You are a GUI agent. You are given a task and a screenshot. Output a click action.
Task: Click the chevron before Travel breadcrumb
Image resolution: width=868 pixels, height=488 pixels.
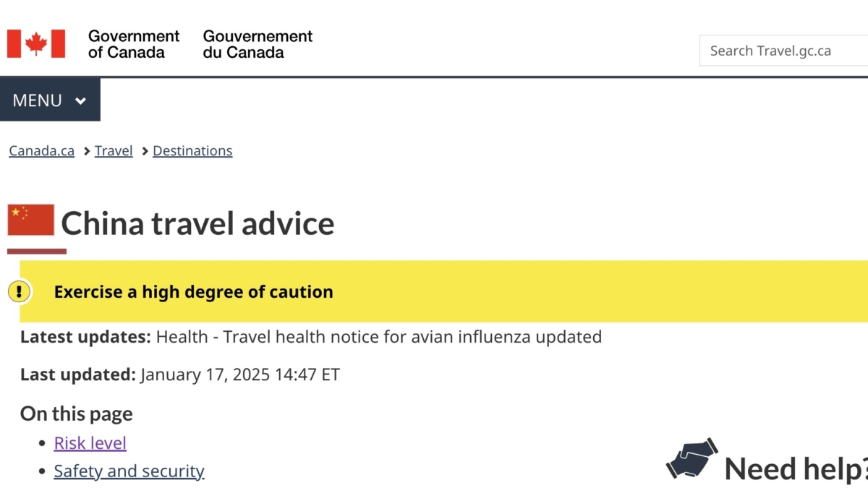87,151
